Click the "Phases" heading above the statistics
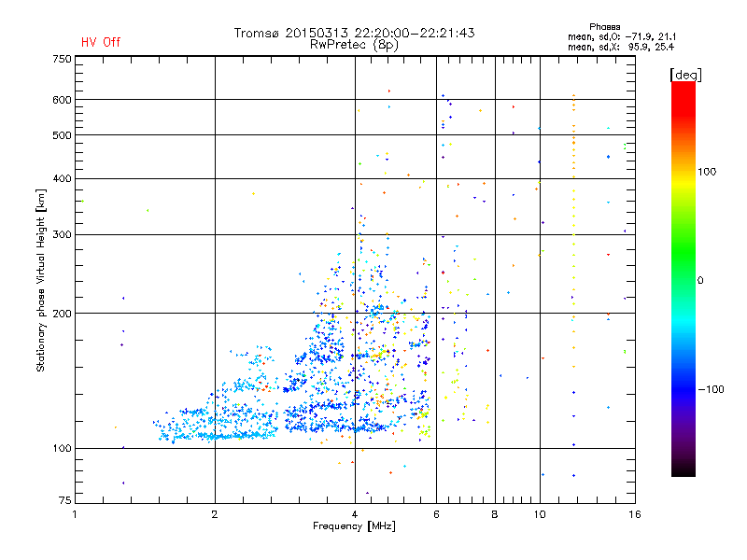 [604, 27]
